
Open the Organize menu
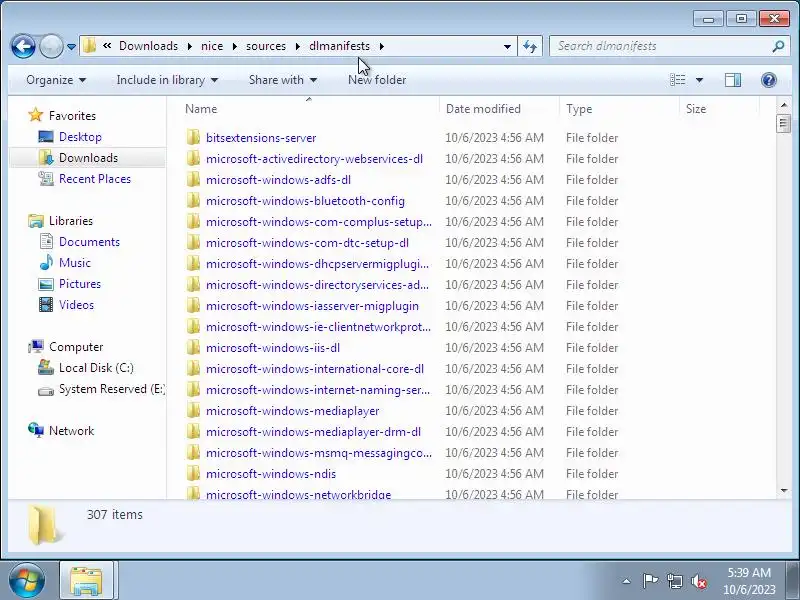[x=56, y=80]
